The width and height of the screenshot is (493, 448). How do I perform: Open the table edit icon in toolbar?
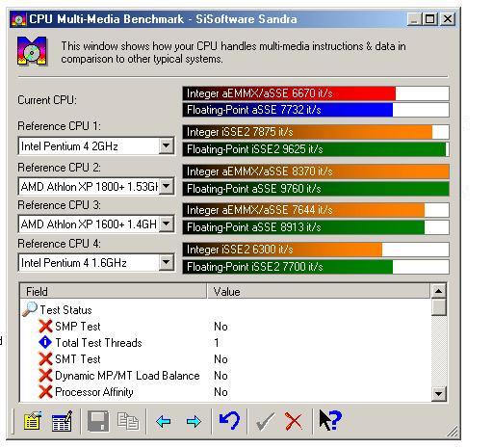coord(62,421)
